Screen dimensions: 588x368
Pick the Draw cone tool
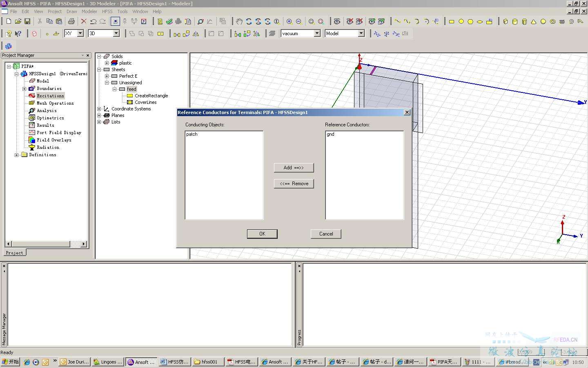pyautogui.click(x=534, y=21)
